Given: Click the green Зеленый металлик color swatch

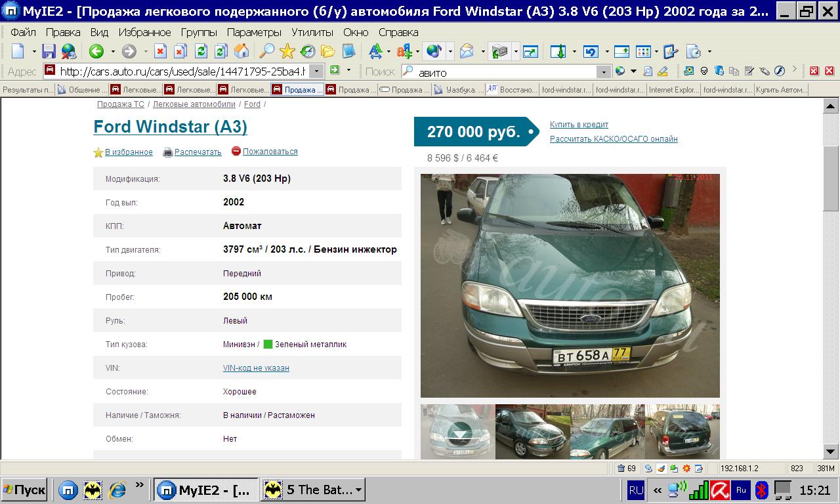Looking at the screenshot, I should [268, 344].
